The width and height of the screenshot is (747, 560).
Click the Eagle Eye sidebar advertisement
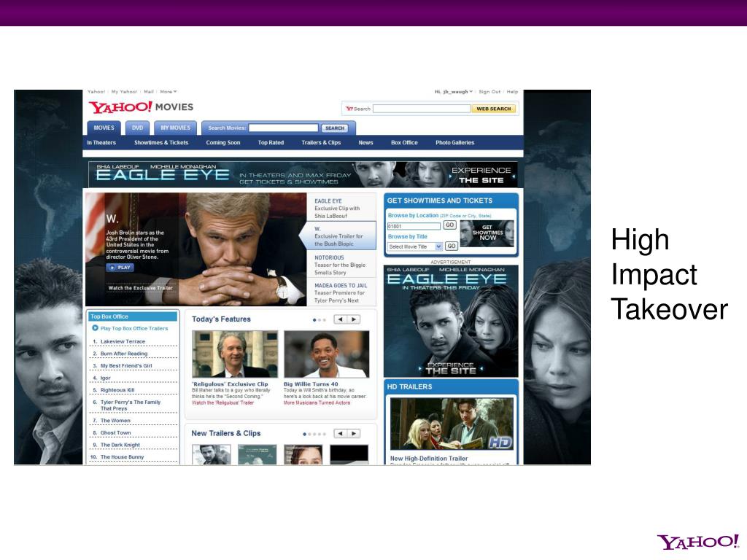[x=451, y=321]
